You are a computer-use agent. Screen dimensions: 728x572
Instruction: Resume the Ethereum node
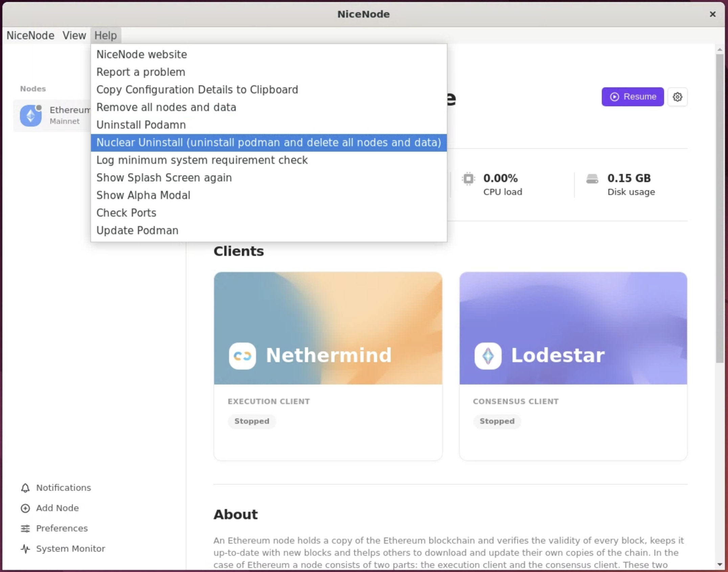(633, 97)
